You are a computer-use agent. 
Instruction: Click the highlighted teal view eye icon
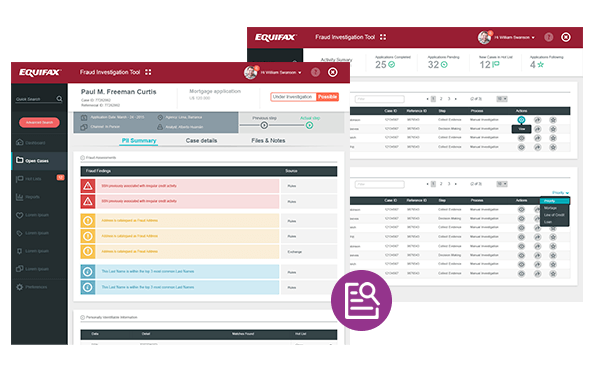(x=521, y=120)
